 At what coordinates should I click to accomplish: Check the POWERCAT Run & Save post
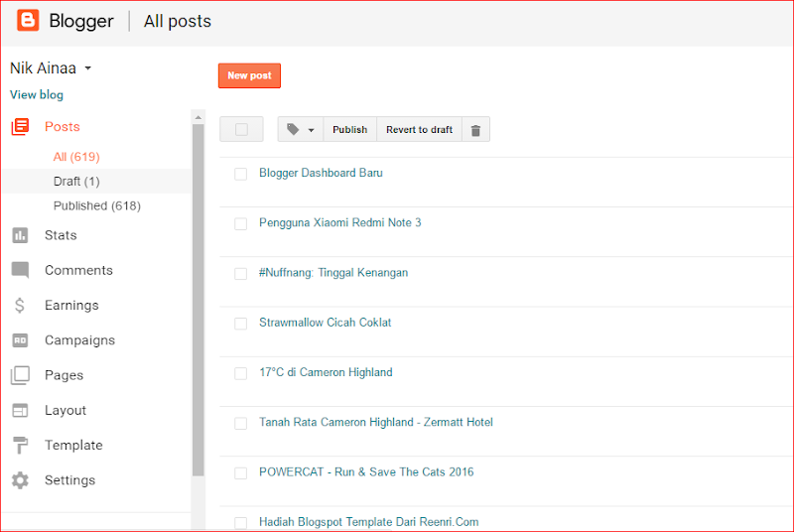click(x=240, y=473)
